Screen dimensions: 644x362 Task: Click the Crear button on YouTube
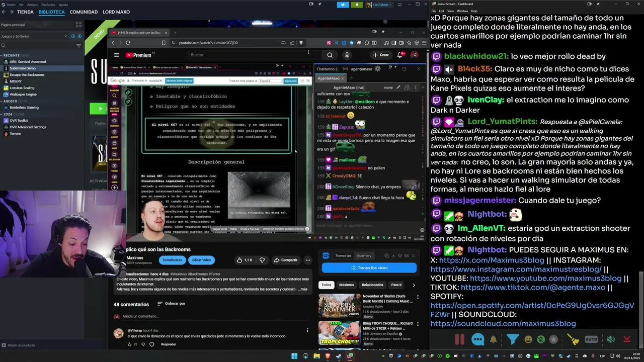(381, 55)
